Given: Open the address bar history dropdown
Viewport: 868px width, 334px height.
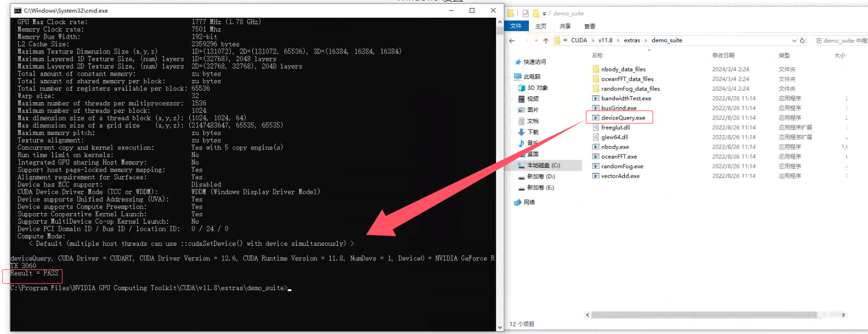Looking at the screenshot, I should pyautogui.click(x=794, y=40).
